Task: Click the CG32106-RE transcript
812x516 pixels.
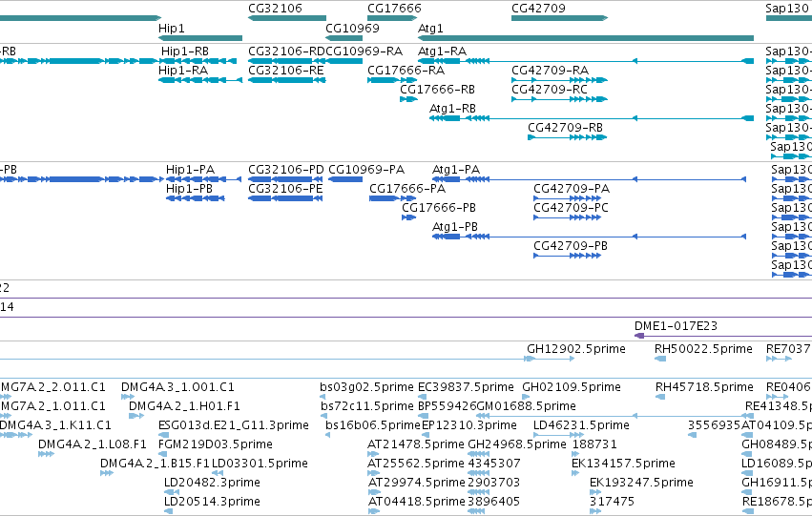Action: (287, 80)
